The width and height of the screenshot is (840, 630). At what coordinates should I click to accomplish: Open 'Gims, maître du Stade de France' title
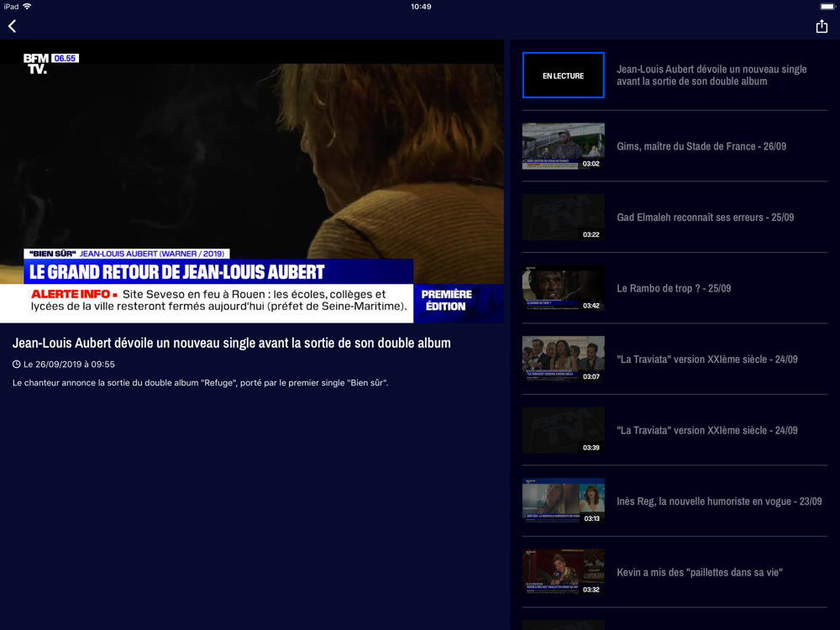click(x=701, y=146)
